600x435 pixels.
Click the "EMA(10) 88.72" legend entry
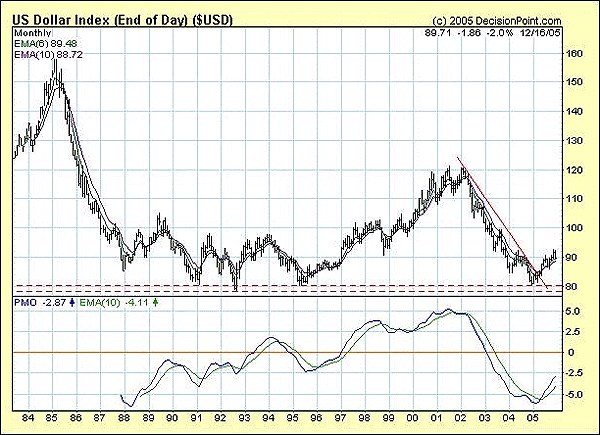(48, 55)
